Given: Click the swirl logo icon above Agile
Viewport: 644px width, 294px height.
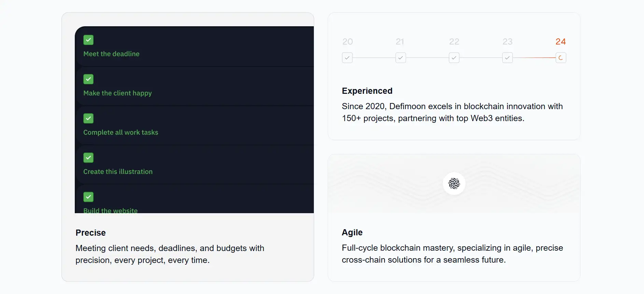Looking at the screenshot, I should click(x=454, y=183).
